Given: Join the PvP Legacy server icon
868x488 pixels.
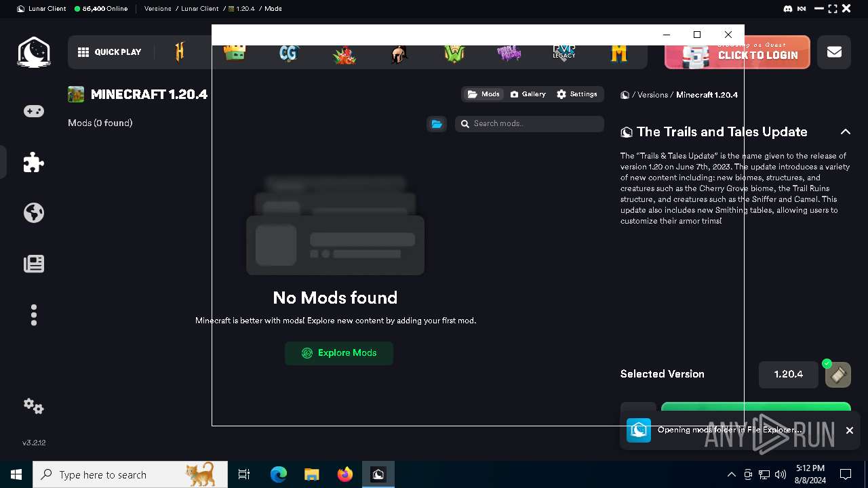Looking at the screenshot, I should tap(564, 52).
